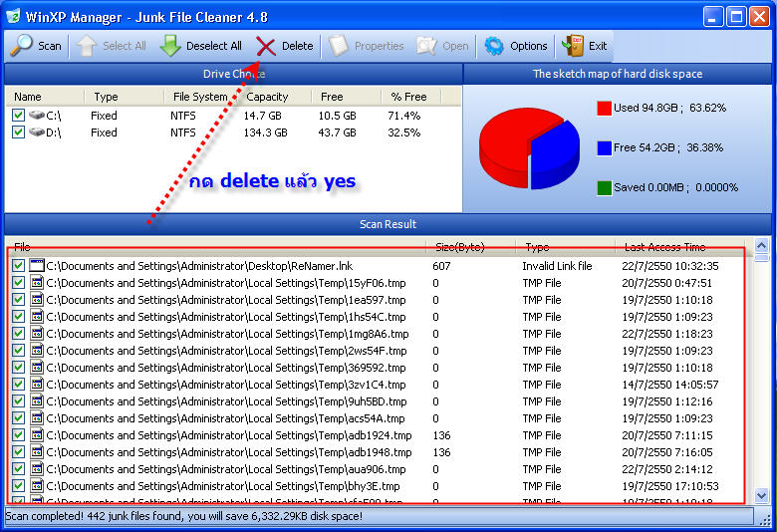Click the Exit label
The width and height of the screenshot is (777, 532).
pos(598,46)
